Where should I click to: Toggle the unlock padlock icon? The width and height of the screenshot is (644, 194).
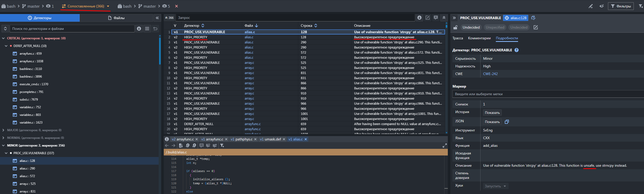pyautogui.click(x=455, y=27)
